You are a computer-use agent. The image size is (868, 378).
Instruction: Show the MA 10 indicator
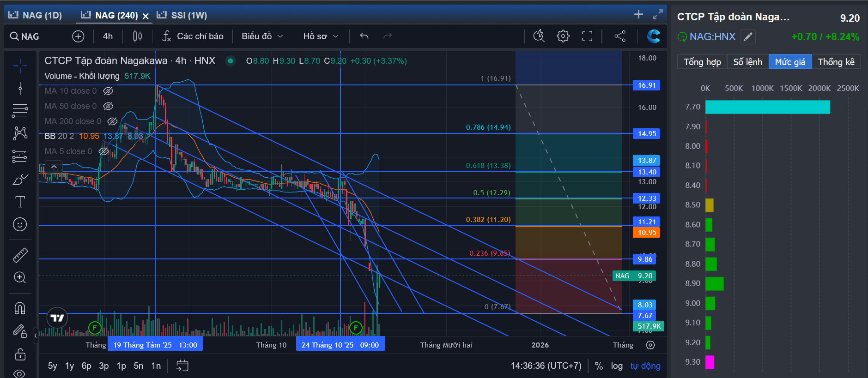tap(108, 91)
